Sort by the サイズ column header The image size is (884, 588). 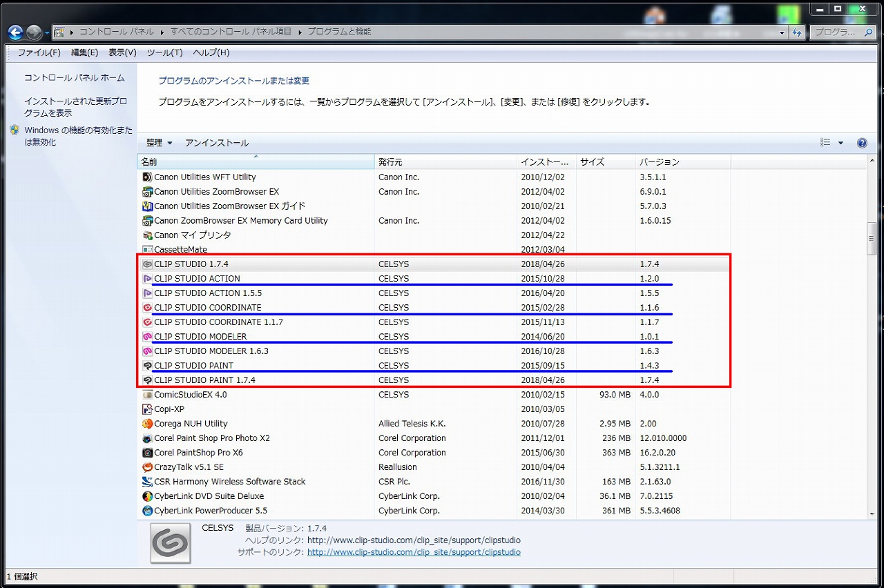606,162
